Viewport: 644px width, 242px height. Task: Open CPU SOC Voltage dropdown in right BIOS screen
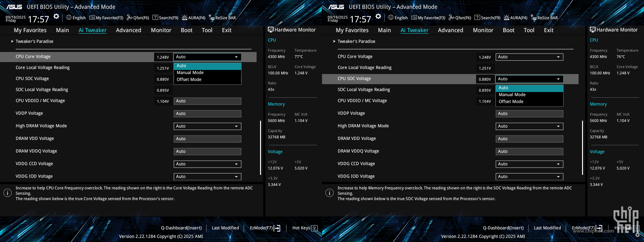530,79
